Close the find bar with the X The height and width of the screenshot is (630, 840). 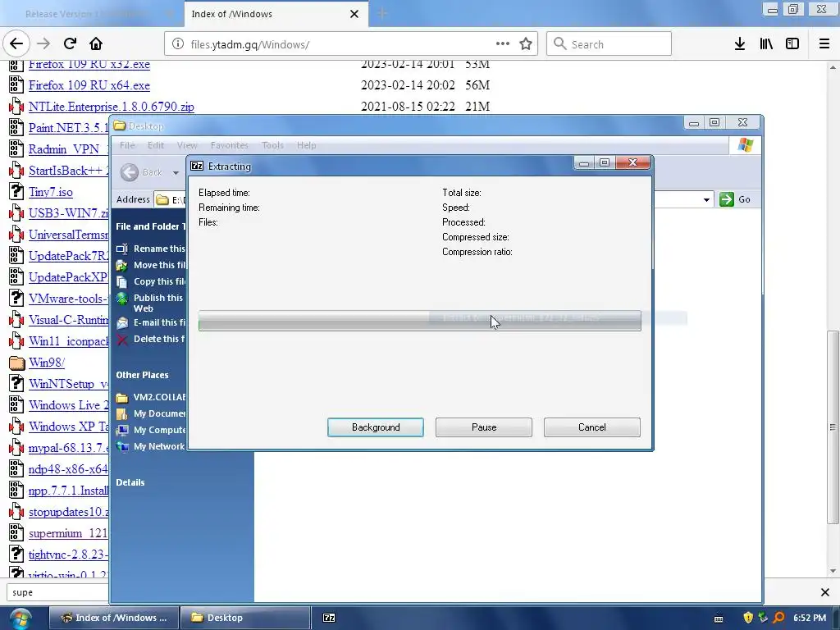tap(825, 592)
